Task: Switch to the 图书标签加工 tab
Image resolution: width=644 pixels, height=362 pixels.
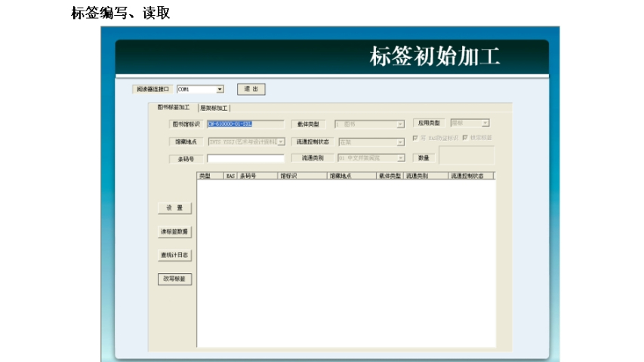Action: pos(174,108)
